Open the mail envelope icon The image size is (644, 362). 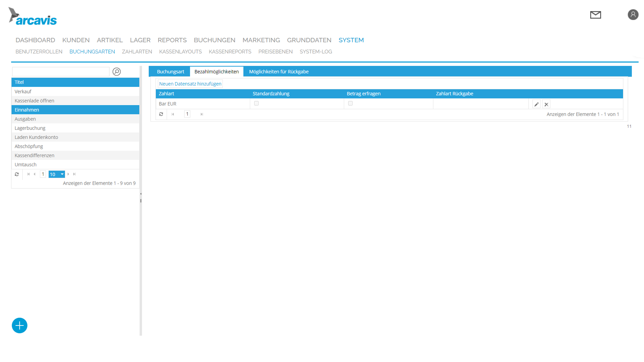(595, 15)
